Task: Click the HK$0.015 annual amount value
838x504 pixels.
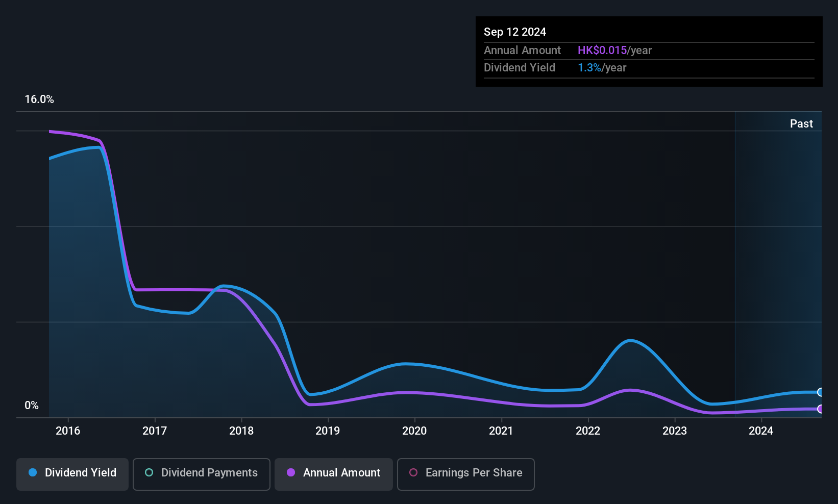Action: click(602, 50)
